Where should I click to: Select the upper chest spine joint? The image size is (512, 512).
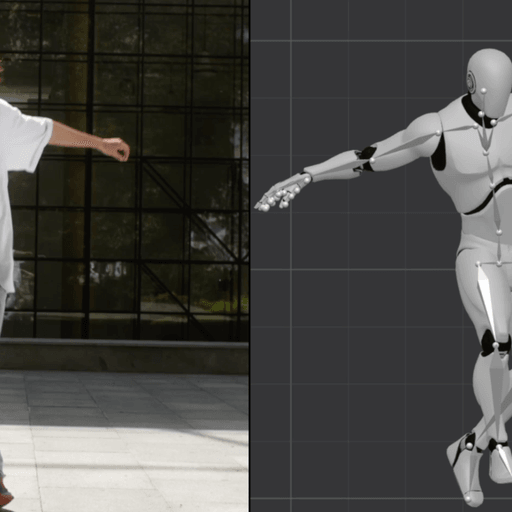point(486,152)
